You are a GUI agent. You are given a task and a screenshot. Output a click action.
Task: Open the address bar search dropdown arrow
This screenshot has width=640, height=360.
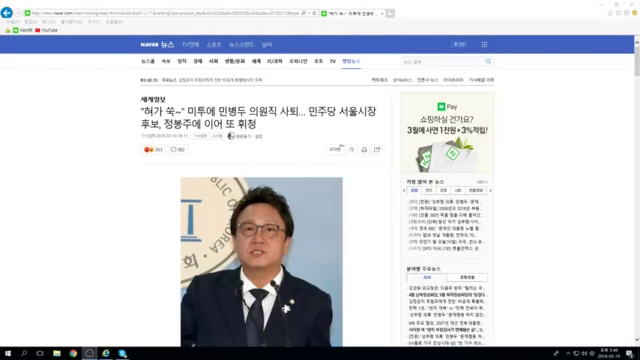309,13
